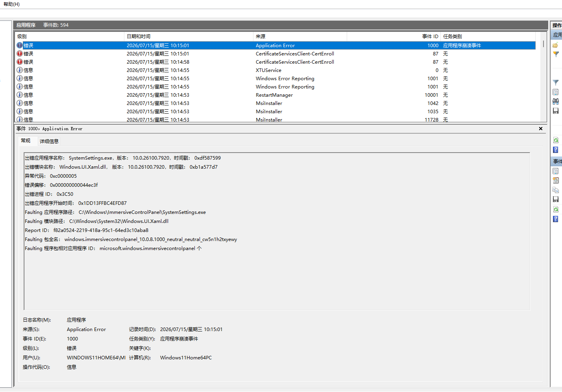Select the XTUService event row
This screenshot has width=562, height=392.
point(275,70)
